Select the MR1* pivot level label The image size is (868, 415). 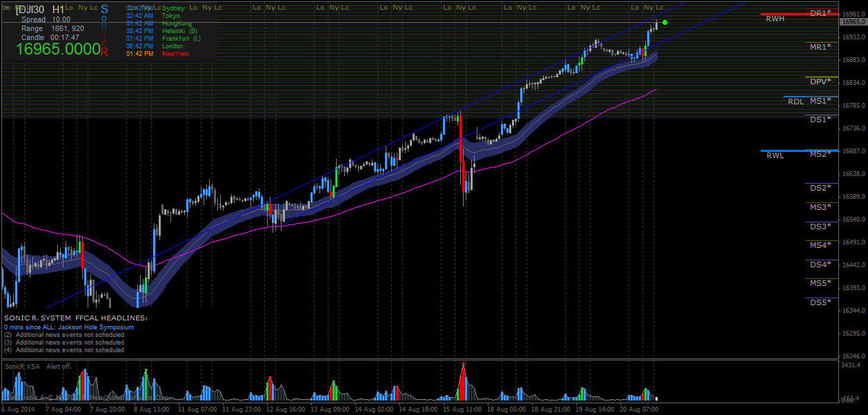820,47
